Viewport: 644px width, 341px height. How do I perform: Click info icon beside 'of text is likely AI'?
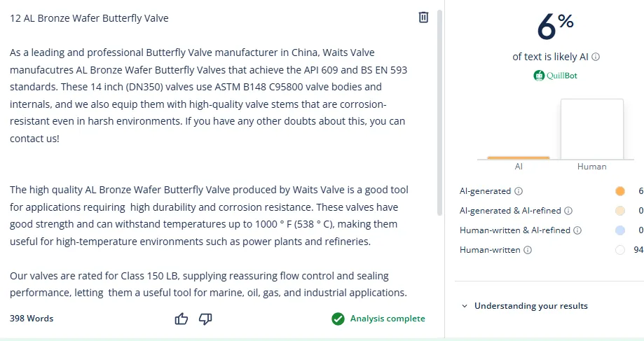click(596, 57)
